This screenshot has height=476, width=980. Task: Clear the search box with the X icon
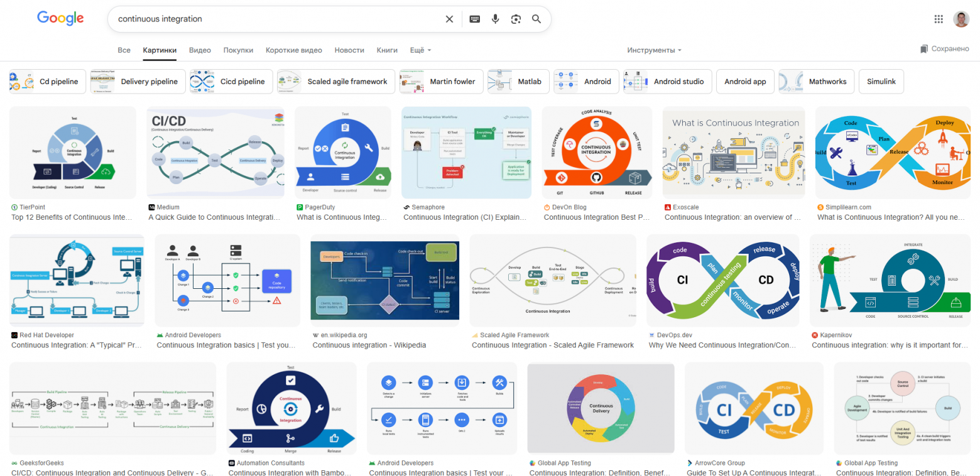coord(449,19)
